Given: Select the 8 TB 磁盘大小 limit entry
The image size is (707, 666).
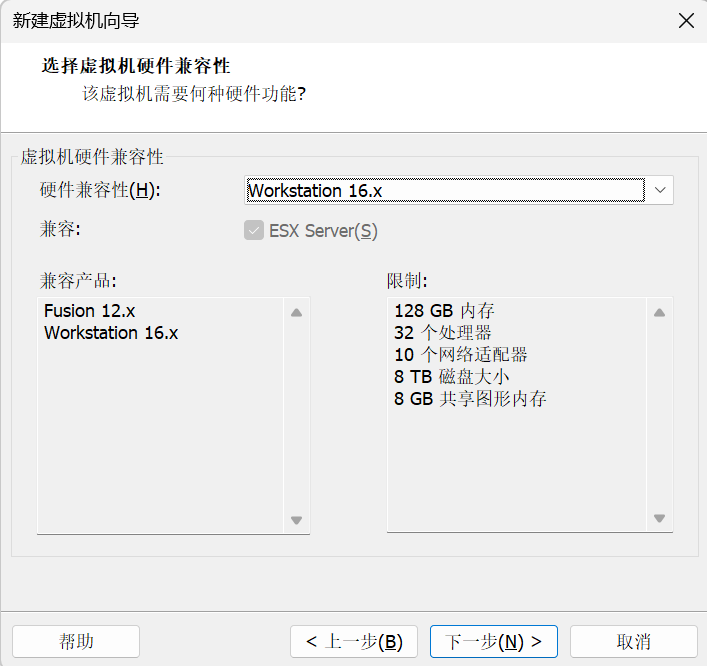Looking at the screenshot, I should (451, 377).
